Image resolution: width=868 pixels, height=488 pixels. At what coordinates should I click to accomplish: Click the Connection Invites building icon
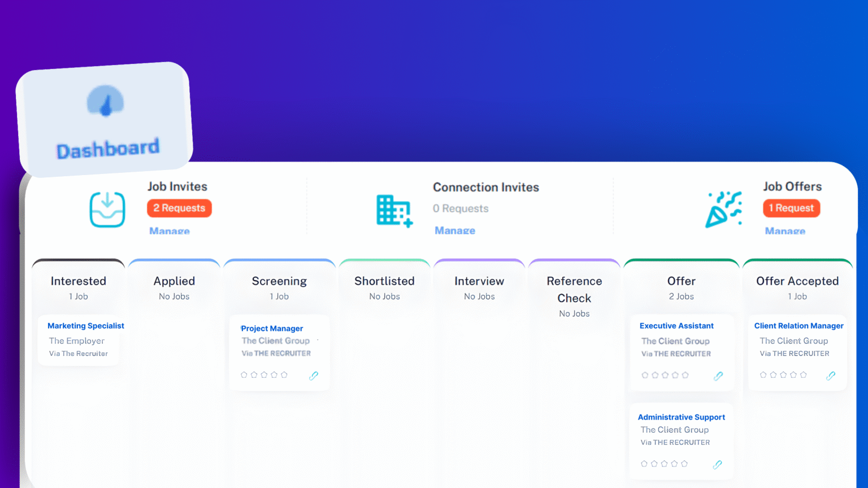pyautogui.click(x=394, y=211)
